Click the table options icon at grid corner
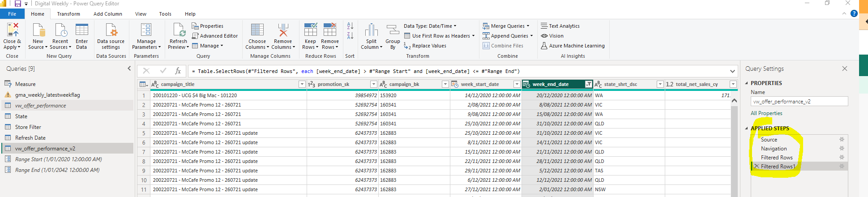Viewport: 868px width, 197px height. coord(143,84)
